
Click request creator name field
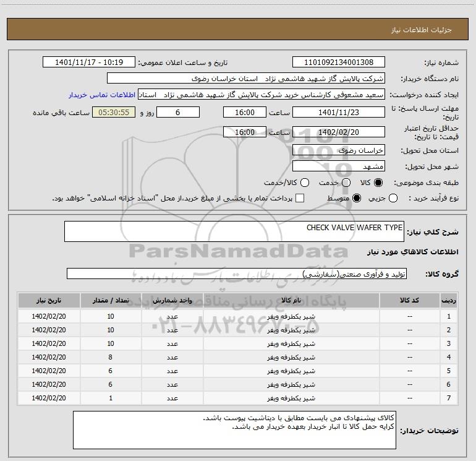click(261, 95)
